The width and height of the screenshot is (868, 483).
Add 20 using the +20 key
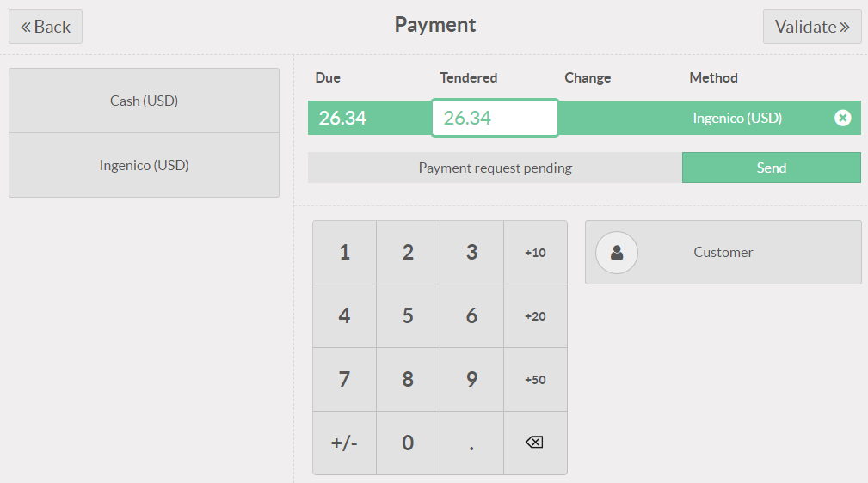535,316
